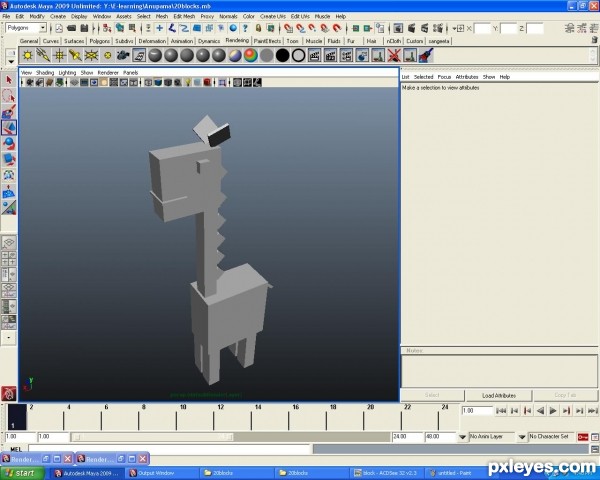The height and width of the screenshot is (480, 600).
Task: Click the Copy Tab button
Action: (x=565, y=395)
